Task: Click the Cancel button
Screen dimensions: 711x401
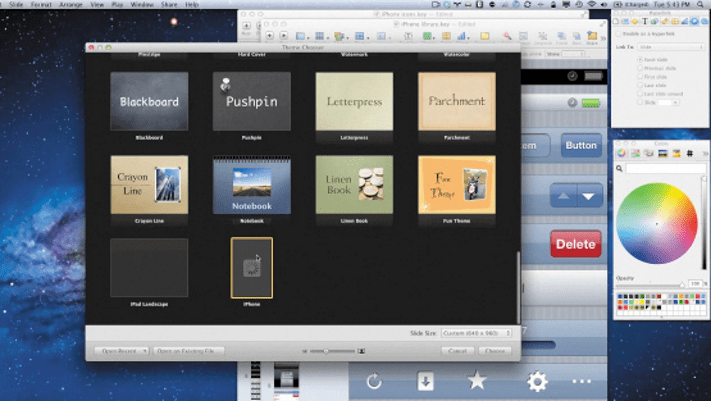Action: (x=457, y=351)
